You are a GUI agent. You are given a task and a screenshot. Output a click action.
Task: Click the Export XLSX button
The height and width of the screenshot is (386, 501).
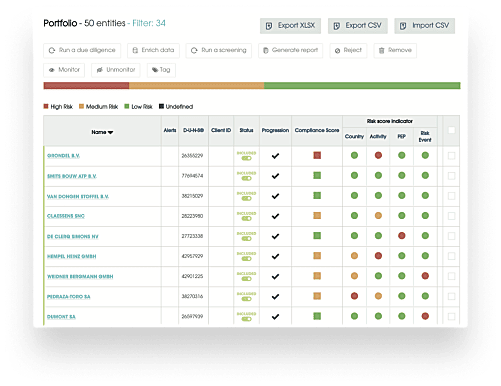click(x=290, y=26)
